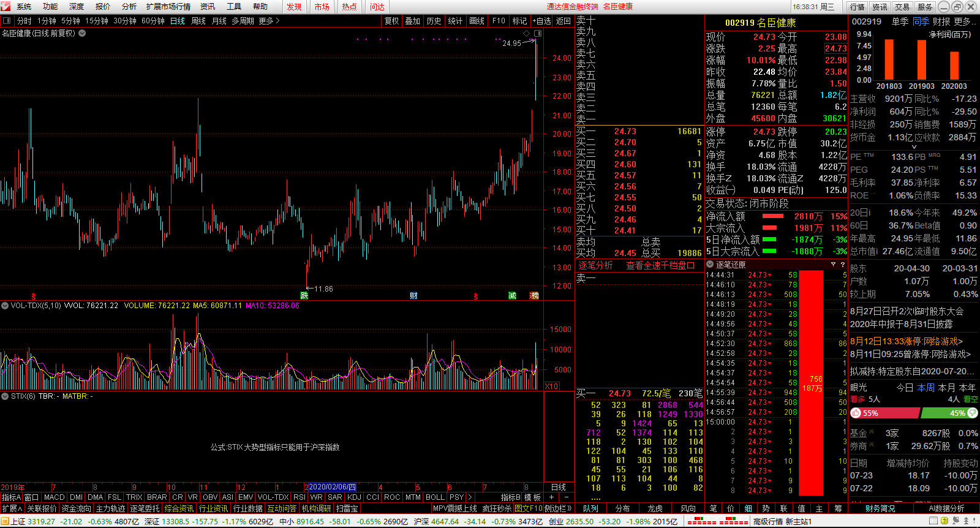This screenshot has height=528, width=980.
Task: Open the filter funnel in 逐笔还原 panel
Action: pos(833,265)
